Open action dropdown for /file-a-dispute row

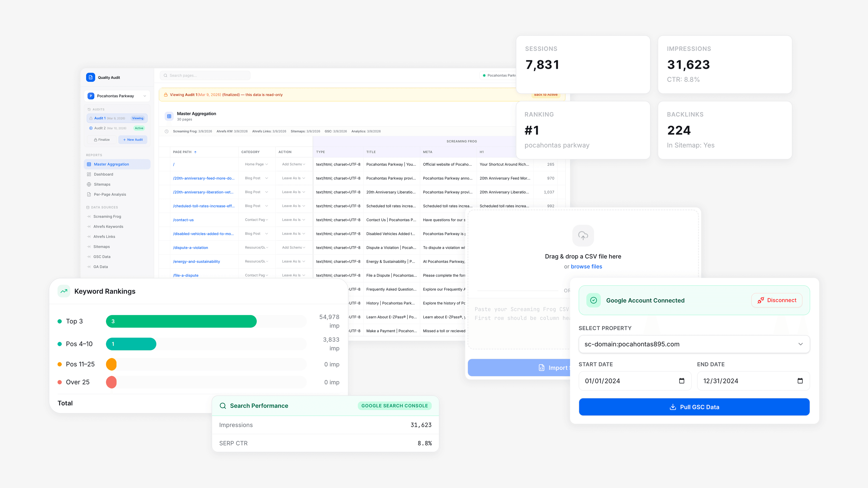click(293, 275)
